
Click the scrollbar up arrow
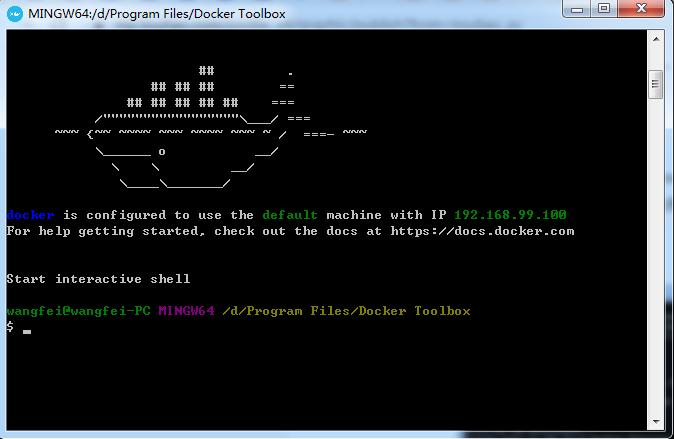pyautogui.click(x=656, y=39)
